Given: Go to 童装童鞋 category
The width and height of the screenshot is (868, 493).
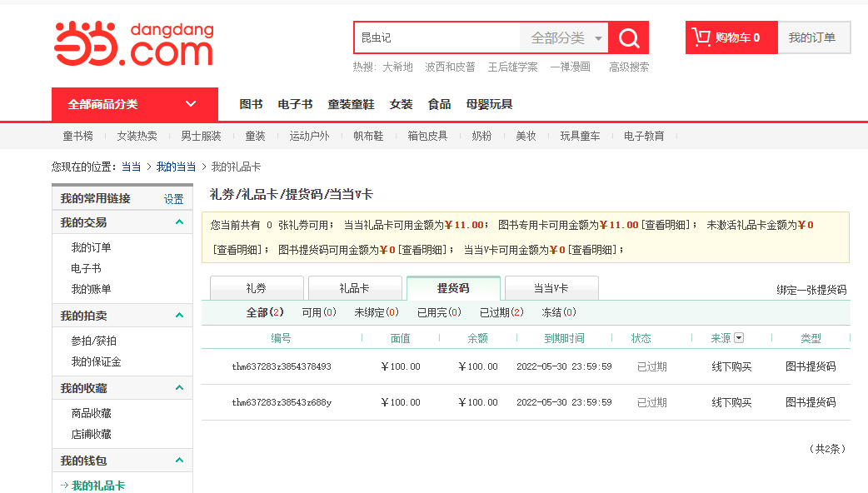Looking at the screenshot, I should (351, 104).
